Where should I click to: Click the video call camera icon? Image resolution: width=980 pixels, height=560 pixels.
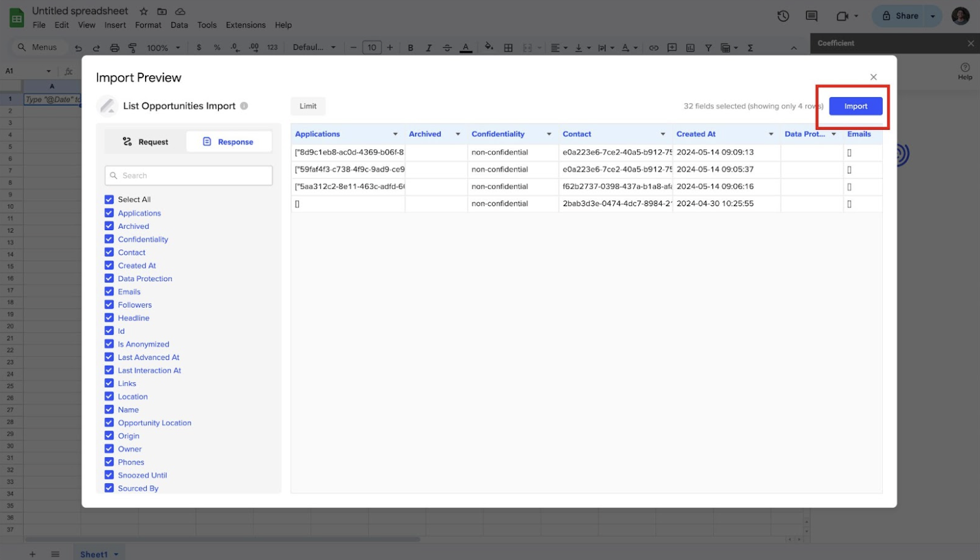(x=842, y=16)
